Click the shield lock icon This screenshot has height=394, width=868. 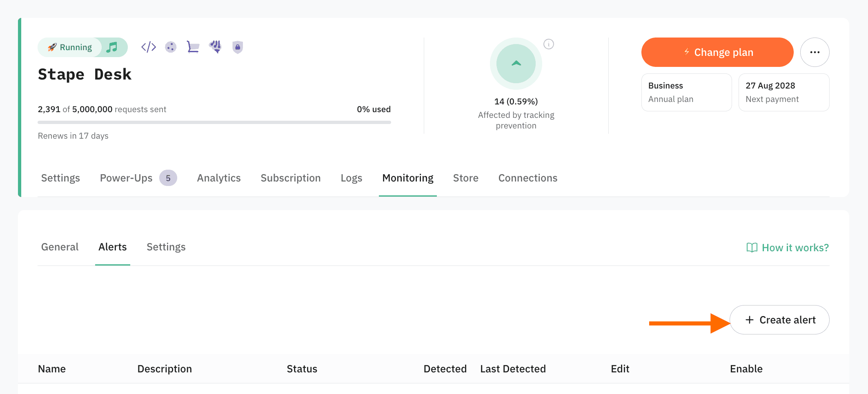pos(238,47)
